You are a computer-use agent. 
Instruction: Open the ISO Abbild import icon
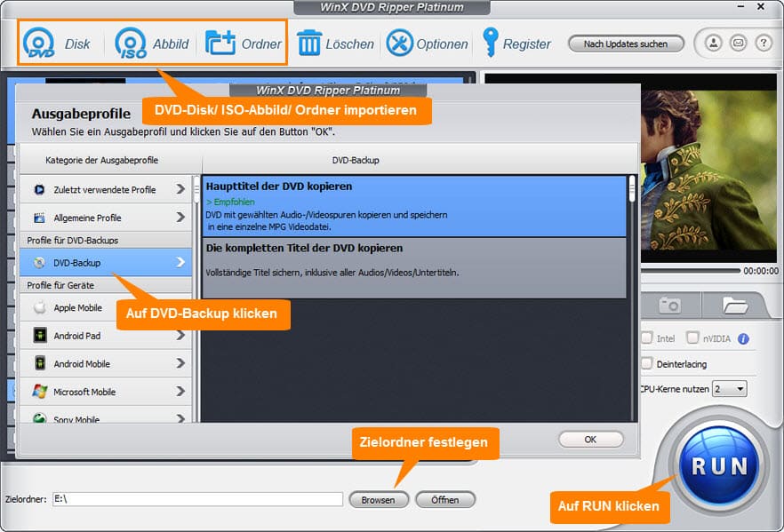click(131, 43)
